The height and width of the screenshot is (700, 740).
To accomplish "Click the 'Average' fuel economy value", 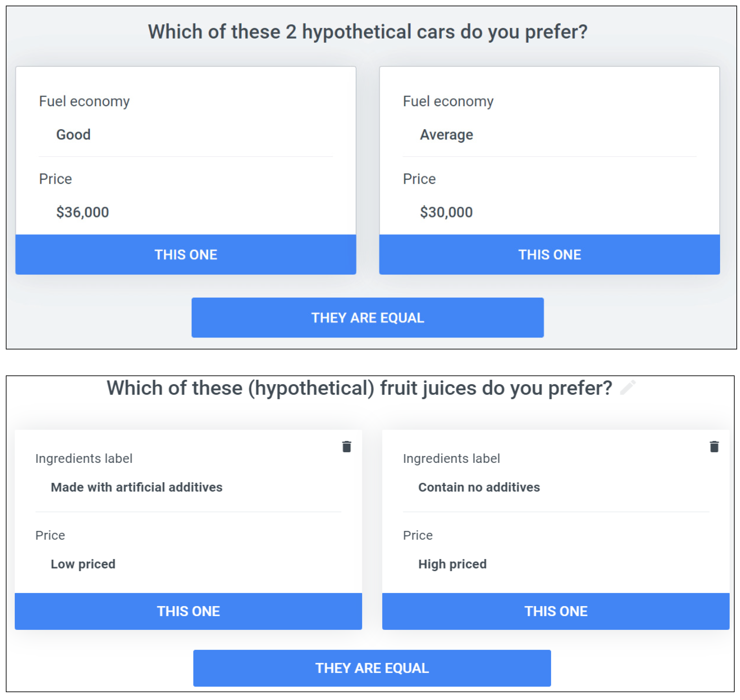I will click(x=447, y=135).
